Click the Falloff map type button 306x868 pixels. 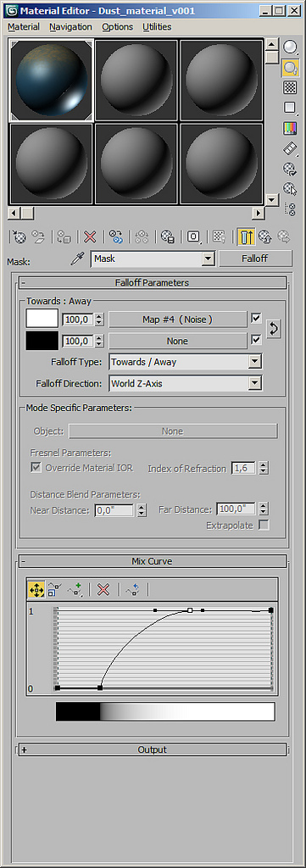255,259
